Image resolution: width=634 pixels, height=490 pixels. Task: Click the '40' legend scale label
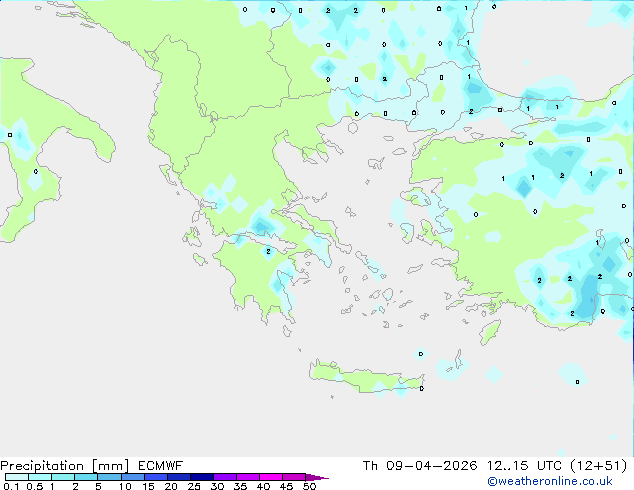(263, 486)
